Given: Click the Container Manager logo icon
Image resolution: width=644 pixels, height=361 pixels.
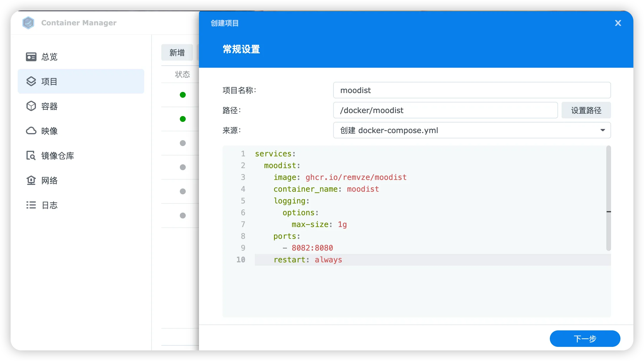Looking at the screenshot, I should click(28, 23).
